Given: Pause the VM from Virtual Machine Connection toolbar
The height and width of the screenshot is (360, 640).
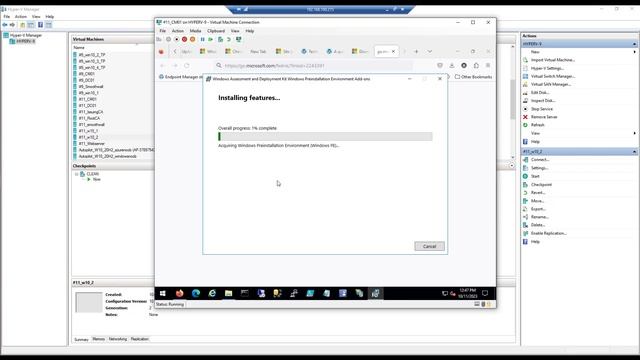Looking at the screenshot, I should click(x=202, y=40).
